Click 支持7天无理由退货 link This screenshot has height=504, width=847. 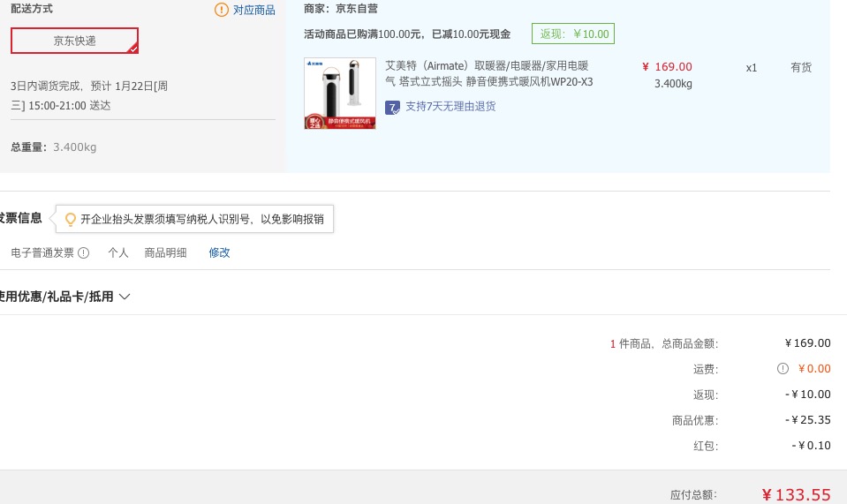[450, 106]
